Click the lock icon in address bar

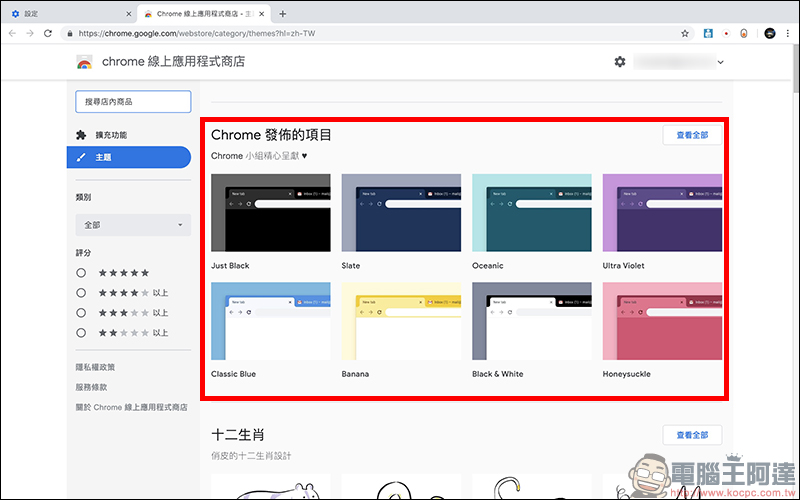pos(70,34)
